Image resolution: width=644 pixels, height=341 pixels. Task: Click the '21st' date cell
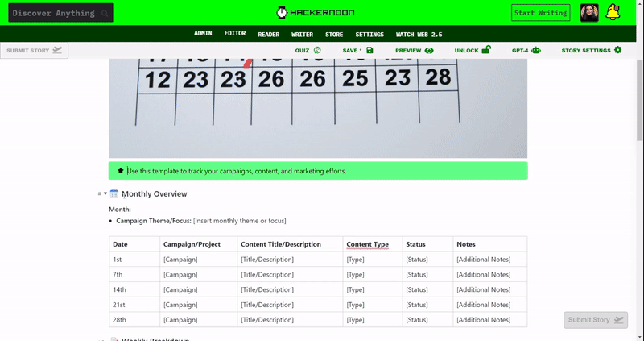[x=134, y=305]
